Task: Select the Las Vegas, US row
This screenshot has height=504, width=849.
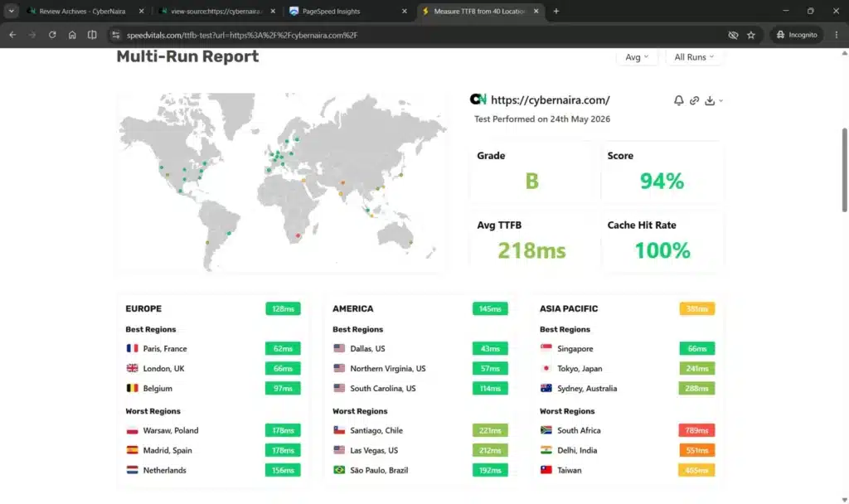Action: tap(420, 450)
